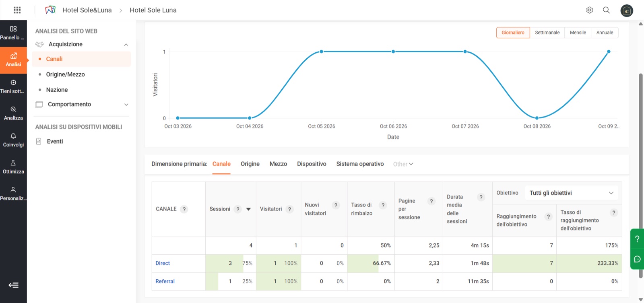Open the Referral channel link
Image resolution: width=644 pixels, height=303 pixels.
click(165, 281)
